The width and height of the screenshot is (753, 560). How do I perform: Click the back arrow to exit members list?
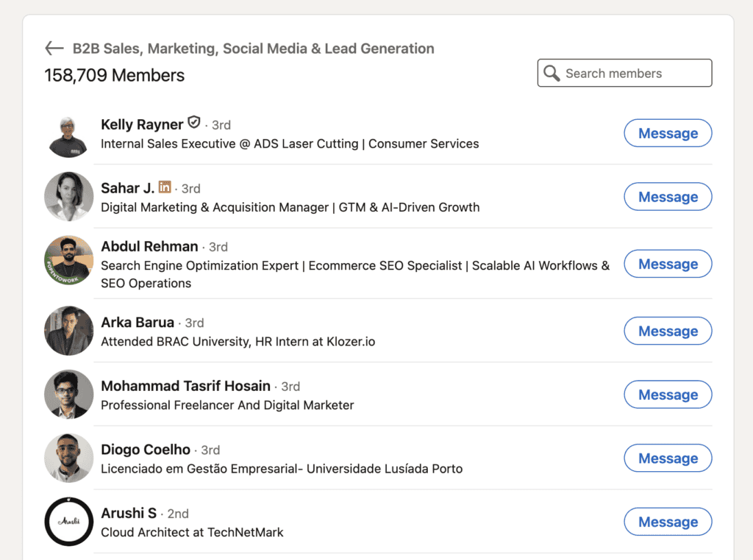click(x=54, y=48)
